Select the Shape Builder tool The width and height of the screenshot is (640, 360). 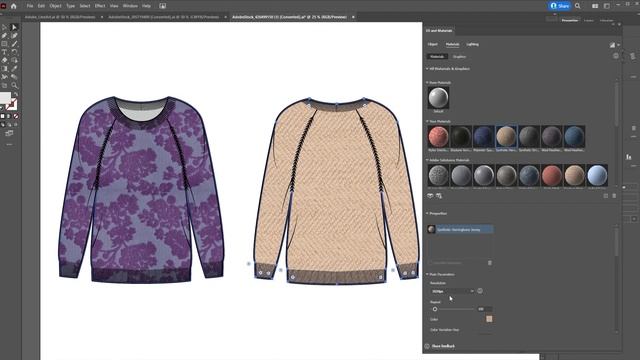coord(14,60)
